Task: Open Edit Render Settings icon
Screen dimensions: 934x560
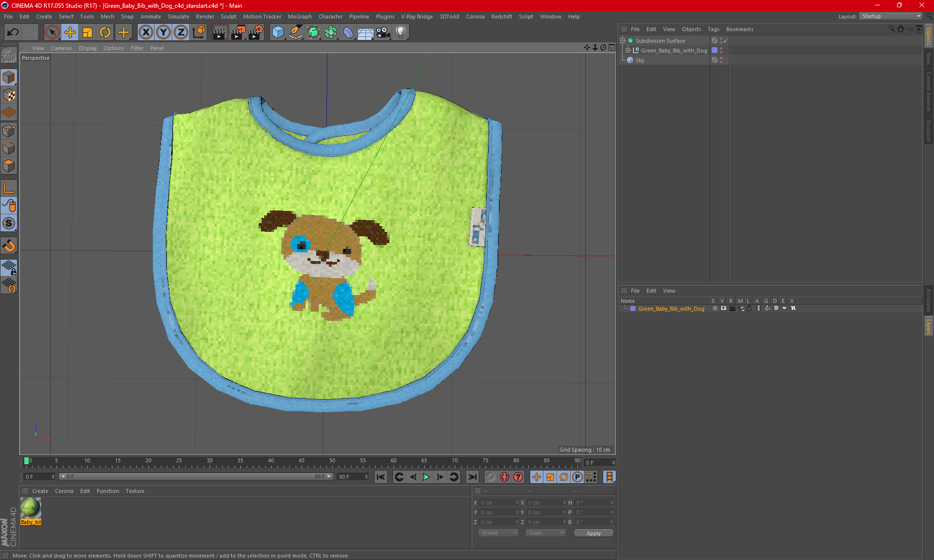Action: (x=255, y=33)
